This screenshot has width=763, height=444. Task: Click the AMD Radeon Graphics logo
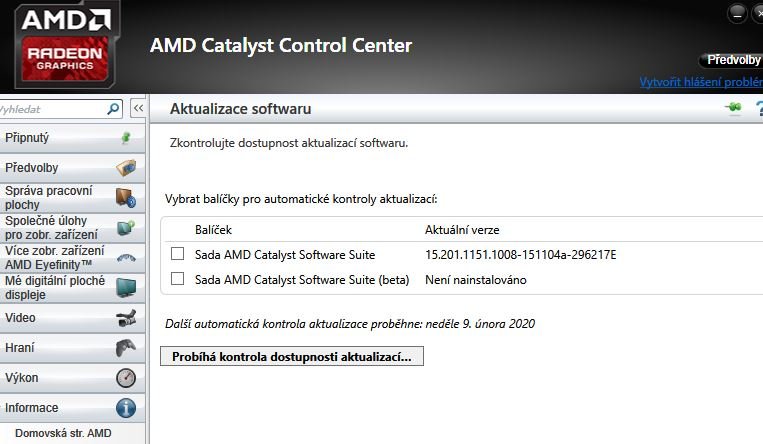(x=66, y=45)
